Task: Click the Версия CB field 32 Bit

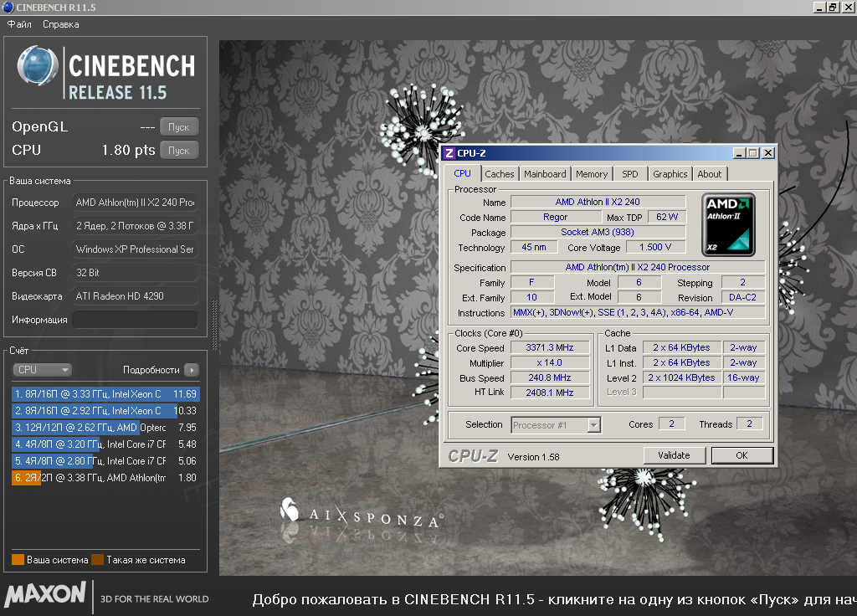Action: point(135,273)
